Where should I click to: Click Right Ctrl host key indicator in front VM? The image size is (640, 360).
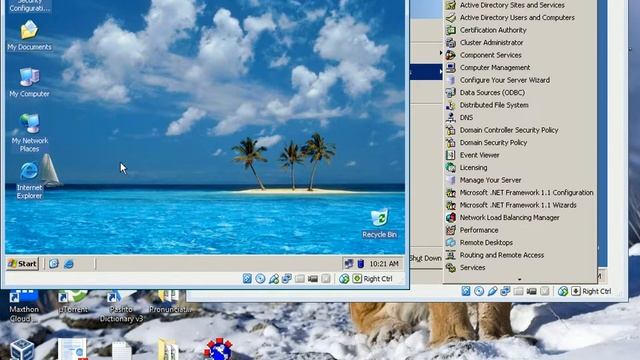click(372, 278)
